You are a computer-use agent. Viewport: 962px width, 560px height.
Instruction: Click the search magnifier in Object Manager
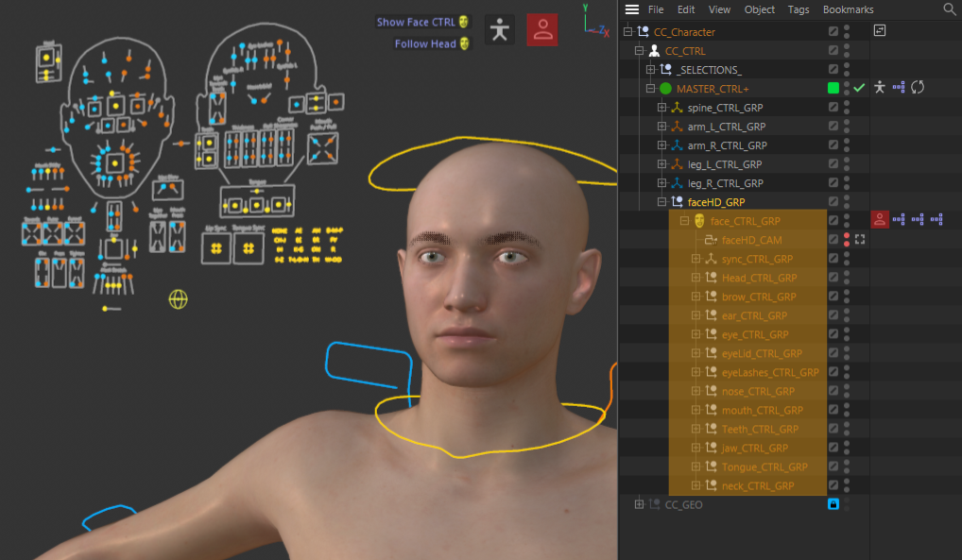[949, 9]
